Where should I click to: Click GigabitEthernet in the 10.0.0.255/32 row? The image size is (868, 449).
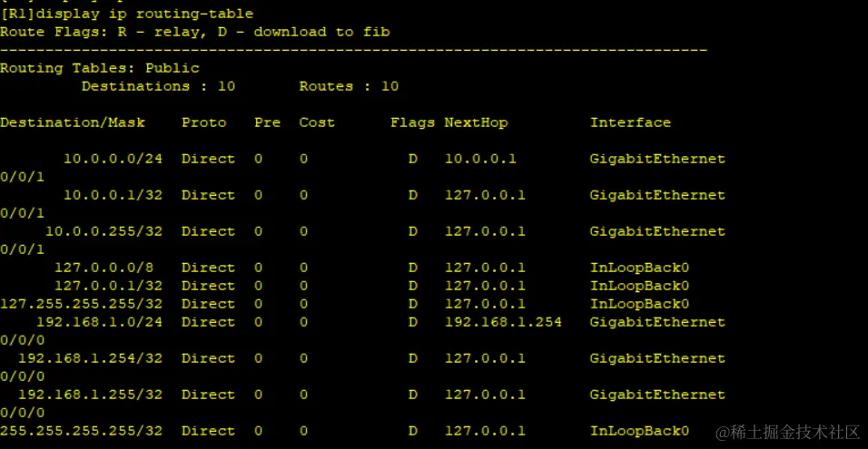(x=657, y=231)
